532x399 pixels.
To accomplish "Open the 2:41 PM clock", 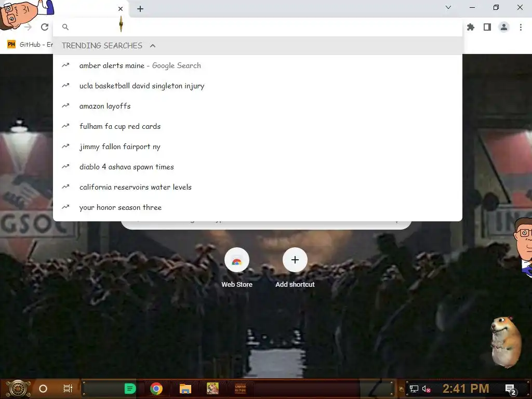I will (466, 389).
